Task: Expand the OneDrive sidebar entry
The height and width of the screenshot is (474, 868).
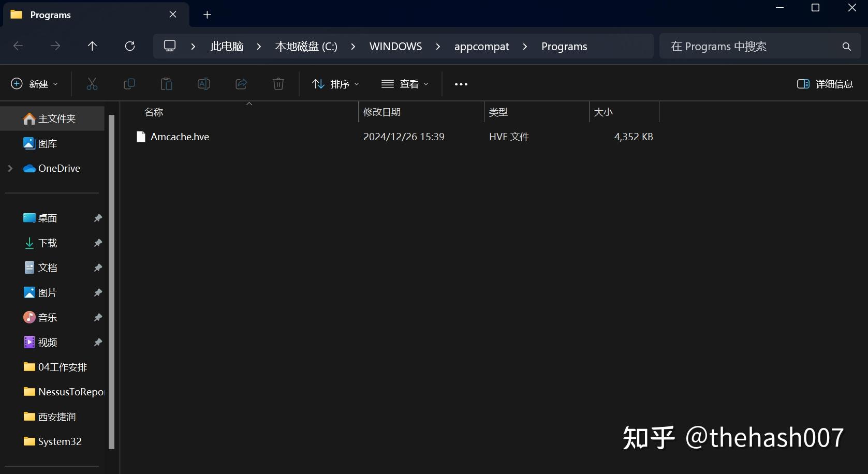Action: pos(9,168)
